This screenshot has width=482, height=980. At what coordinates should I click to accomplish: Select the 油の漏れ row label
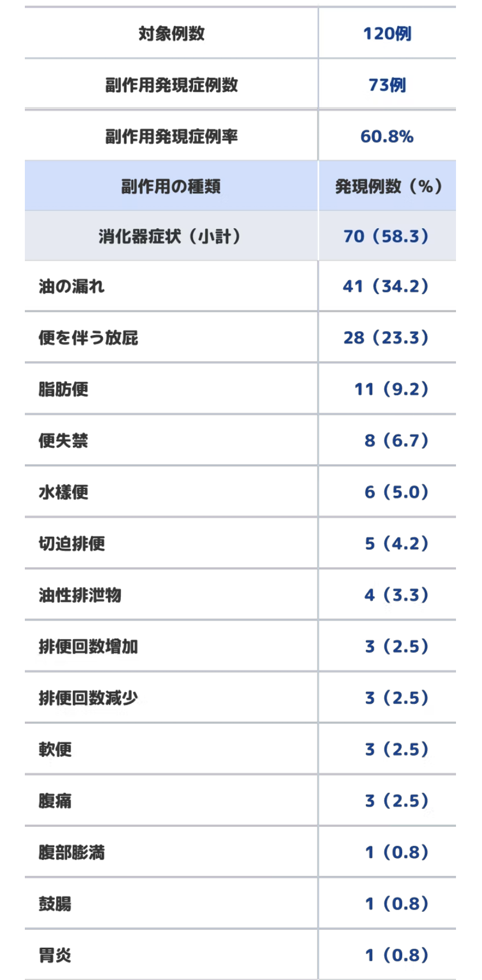(x=72, y=287)
